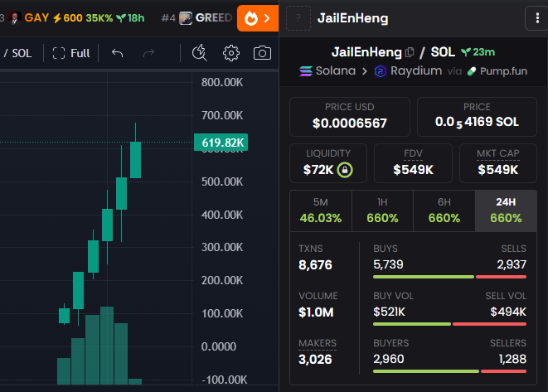Click the BUY VOL $521K value
This screenshot has width=548, height=392.
point(390,312)
